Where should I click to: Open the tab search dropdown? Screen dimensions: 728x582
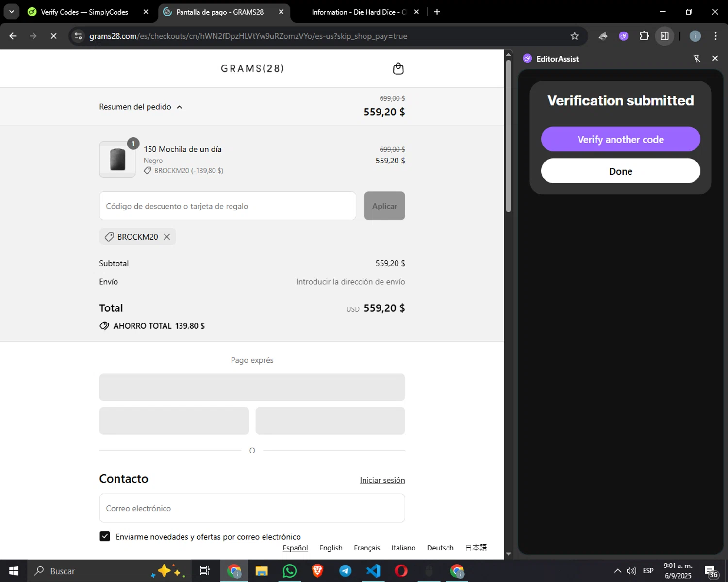point(11,12)
